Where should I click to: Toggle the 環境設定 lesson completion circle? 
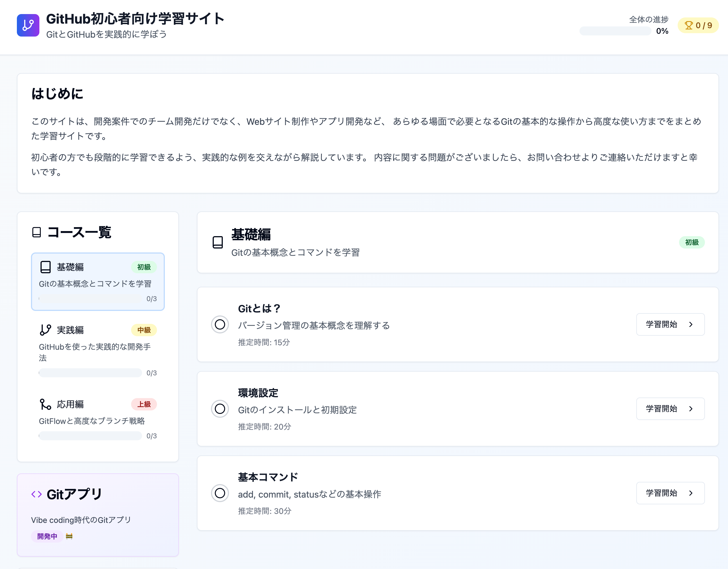click(220, 409)
